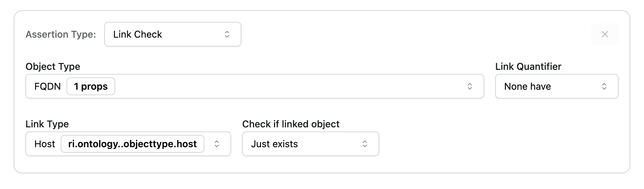The height and width of the screenshot is (189, 644).
Task: Click the 1 props badge
Action: (91, 86)
